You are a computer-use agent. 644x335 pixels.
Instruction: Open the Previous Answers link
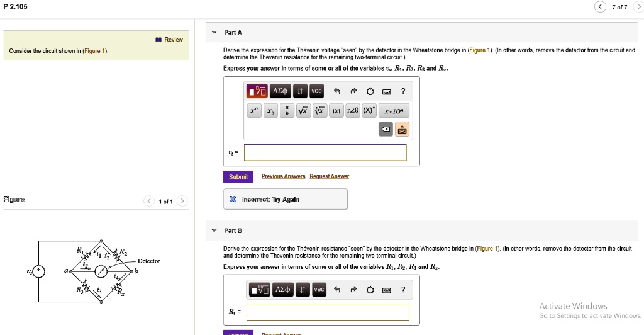tap(283, 177)
